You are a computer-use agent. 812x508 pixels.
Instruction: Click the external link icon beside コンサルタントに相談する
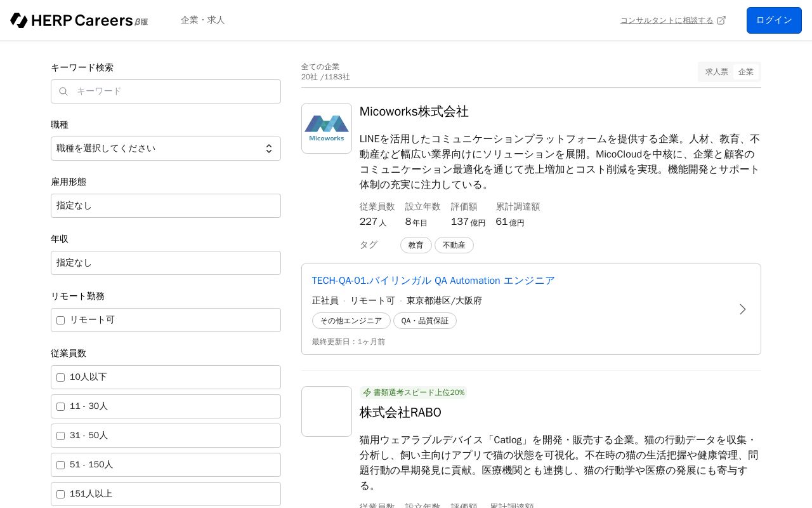tap(721, 20)
